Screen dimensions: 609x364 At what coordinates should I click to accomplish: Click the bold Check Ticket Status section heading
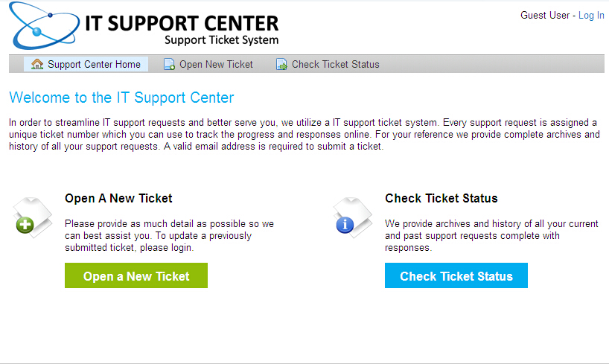pyautogui.click(x=441, y=198)
